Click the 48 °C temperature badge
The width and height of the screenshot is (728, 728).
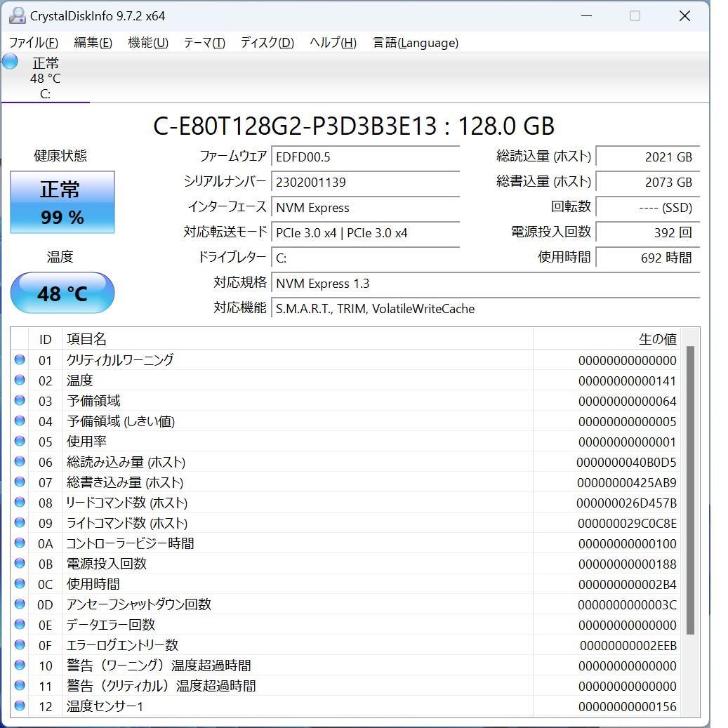pyautogui.click(x=62, y=293)
